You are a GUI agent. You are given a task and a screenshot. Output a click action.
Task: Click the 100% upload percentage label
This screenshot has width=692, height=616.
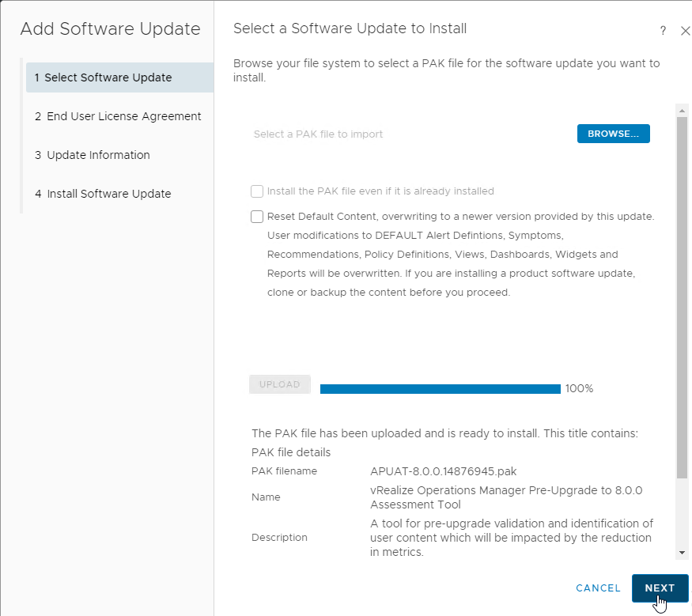(579, 389)
